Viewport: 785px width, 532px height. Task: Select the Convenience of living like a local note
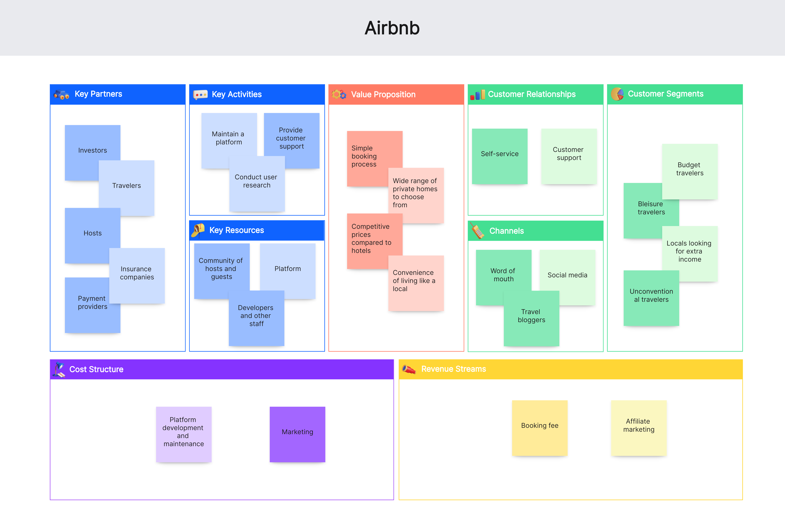pos(416,283)
